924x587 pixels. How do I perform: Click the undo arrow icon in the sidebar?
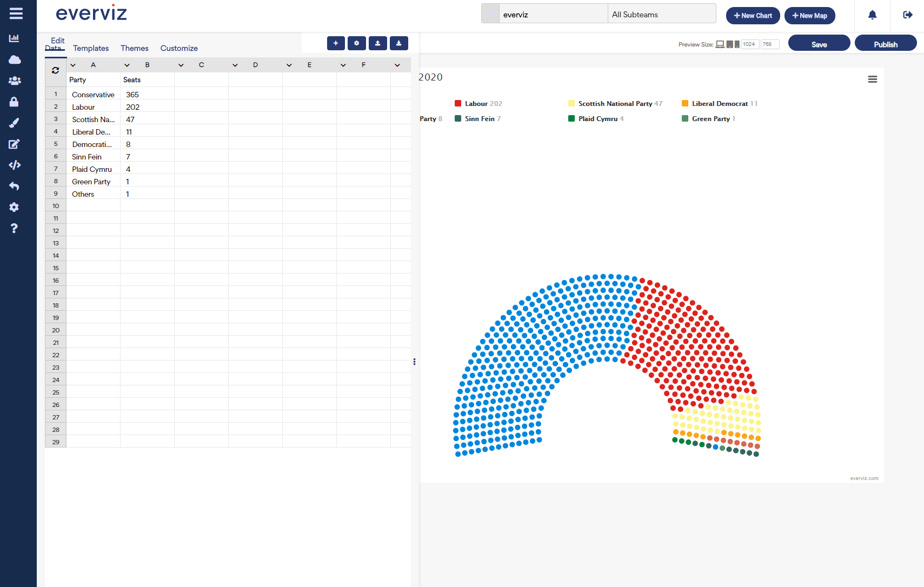click(14, 186)
